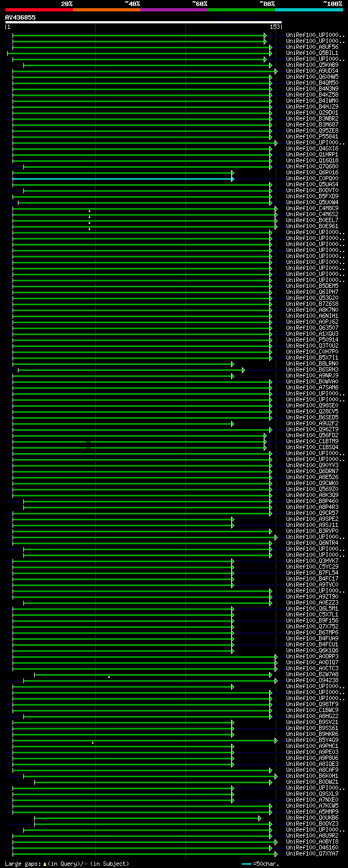Open hit UniRef100_Q5BIL1

(312, 53)
